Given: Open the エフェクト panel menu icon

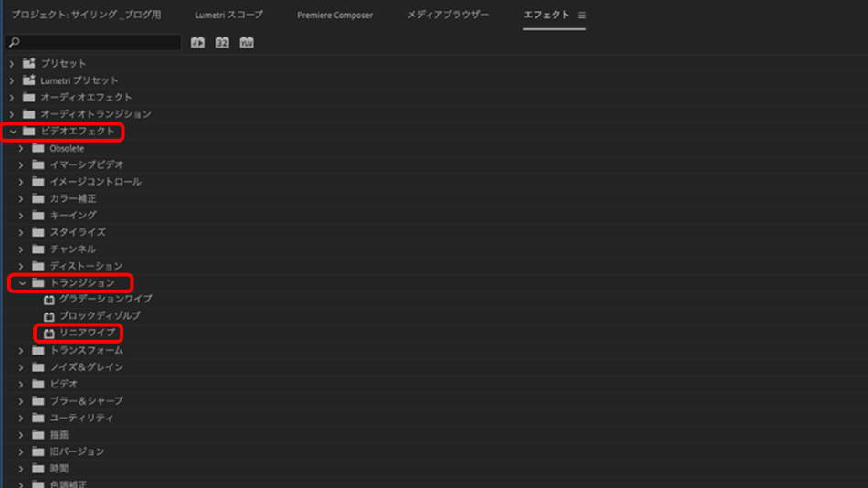Looking at the screenshot, I should click(582, 16).
